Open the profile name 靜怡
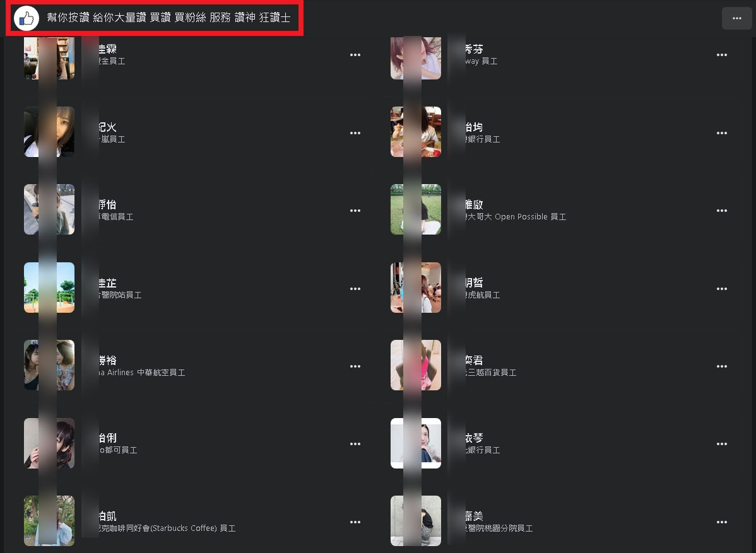The height and width of the screenshot is (553, 756). tap(107, 204)
